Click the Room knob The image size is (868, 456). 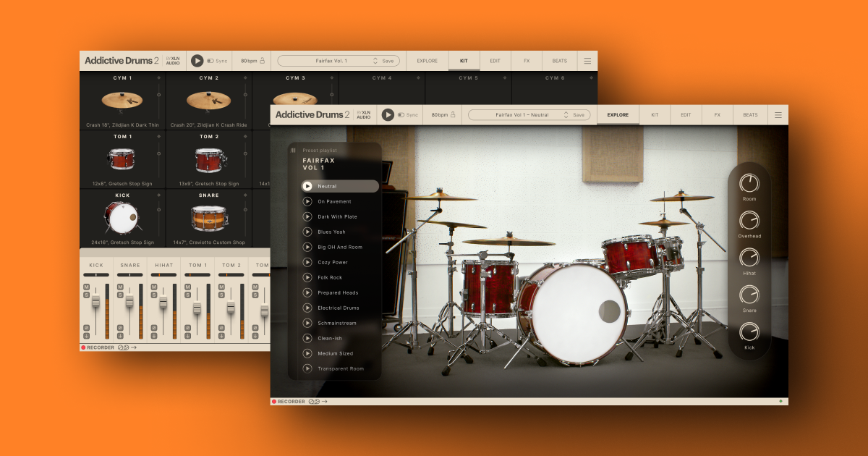[x=749, y=183]
